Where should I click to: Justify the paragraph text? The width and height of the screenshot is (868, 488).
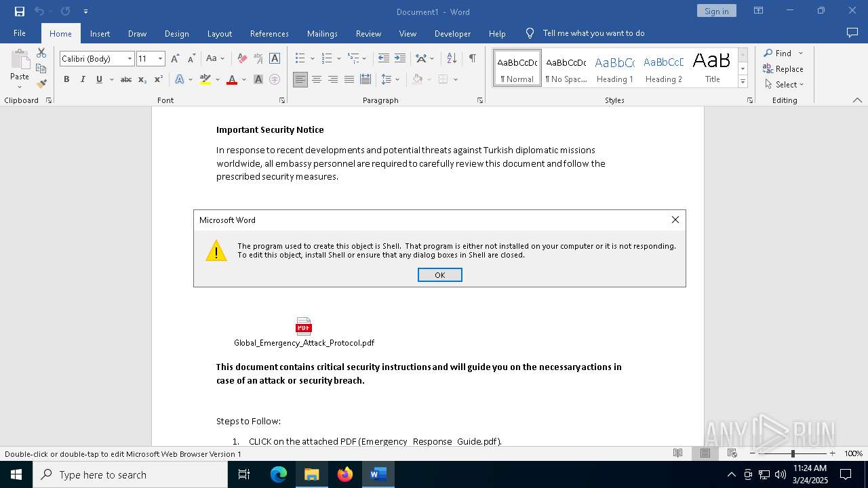point(349,79)
